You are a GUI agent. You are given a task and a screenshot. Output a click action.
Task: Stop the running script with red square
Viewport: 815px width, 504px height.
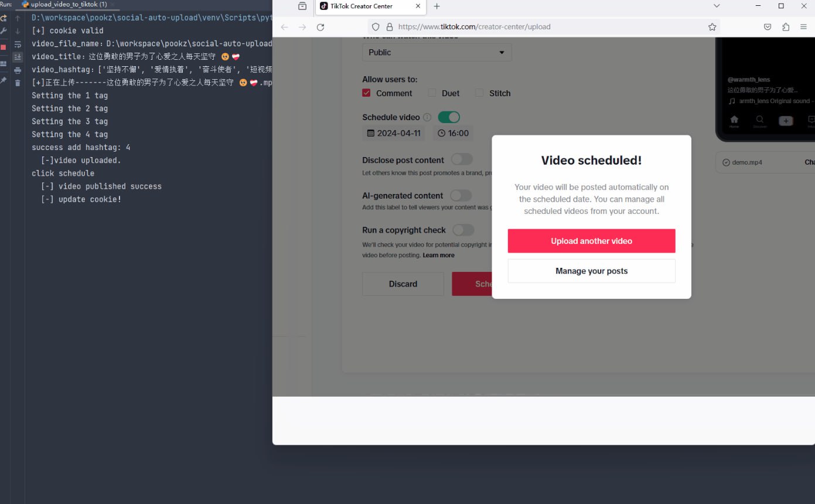(4, 47)
